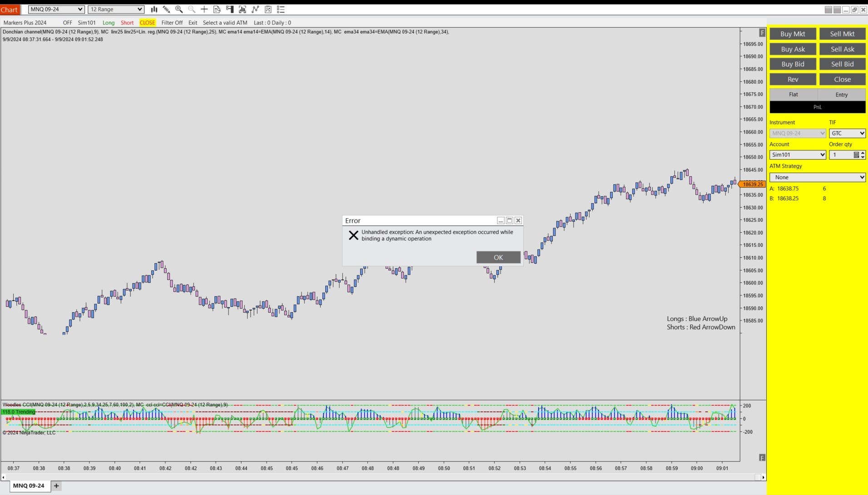
Task: Click the orange Chart window label
Action: [9, 10]
